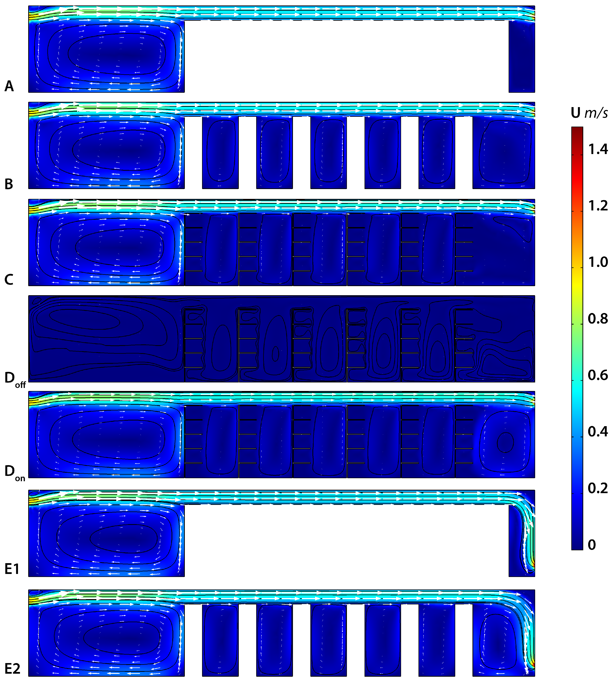
Task: Click the 0.2 colorbar tick label
Action: tap(598, 488)
